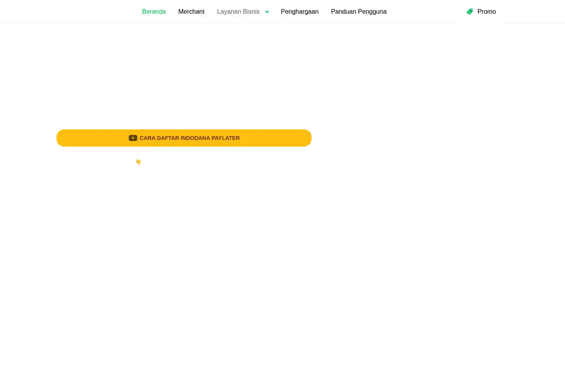
Task: Open the Layanan Bisnis menu label
Action: [238, 12]
